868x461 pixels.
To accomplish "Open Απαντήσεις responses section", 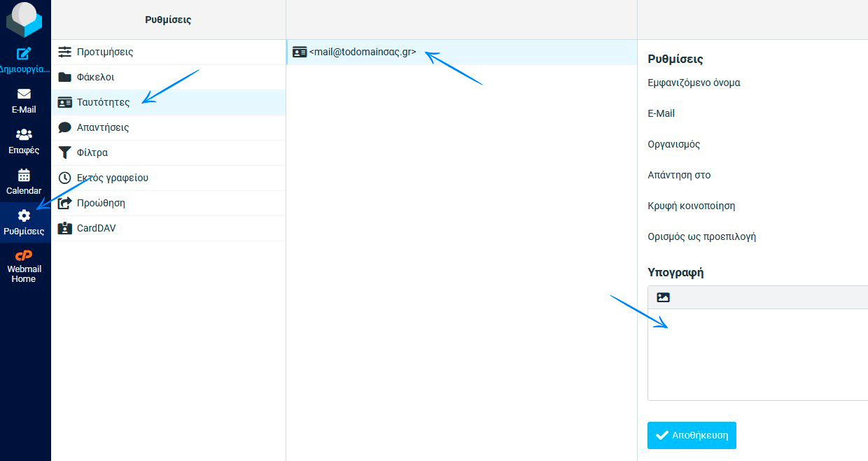I will (x=102, y=127).
